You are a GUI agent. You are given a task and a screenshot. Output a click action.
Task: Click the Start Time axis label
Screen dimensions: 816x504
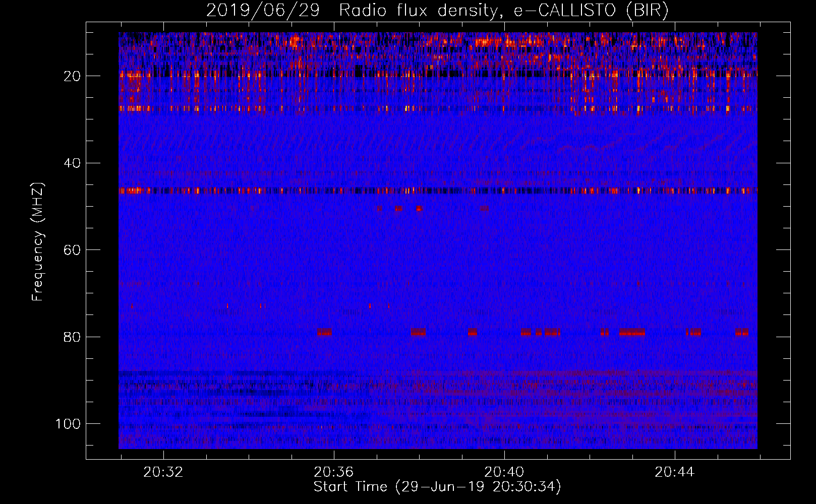[437, 487]
